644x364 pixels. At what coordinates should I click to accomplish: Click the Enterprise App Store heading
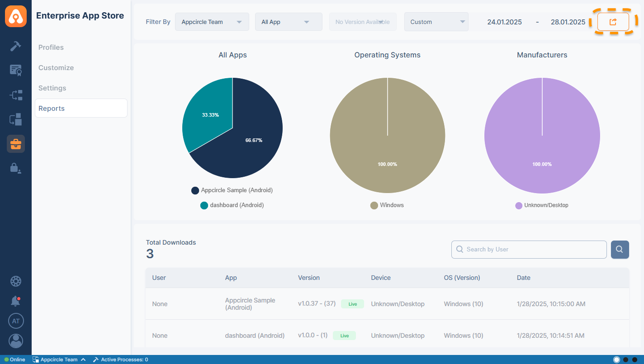80,15
